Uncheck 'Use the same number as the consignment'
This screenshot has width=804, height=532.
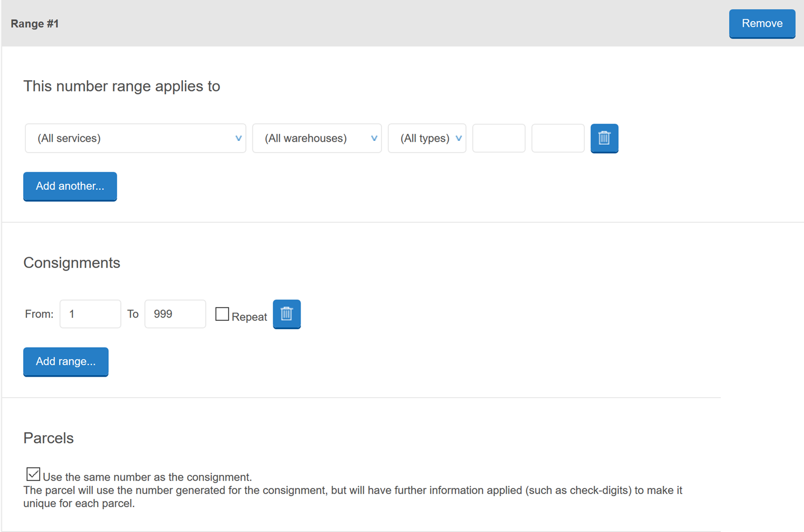point(33,474)
